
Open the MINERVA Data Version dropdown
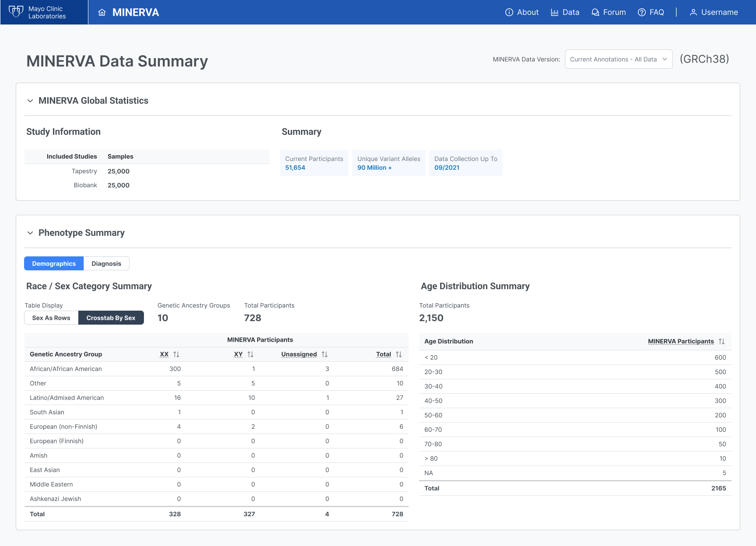(x=619, y=59)
